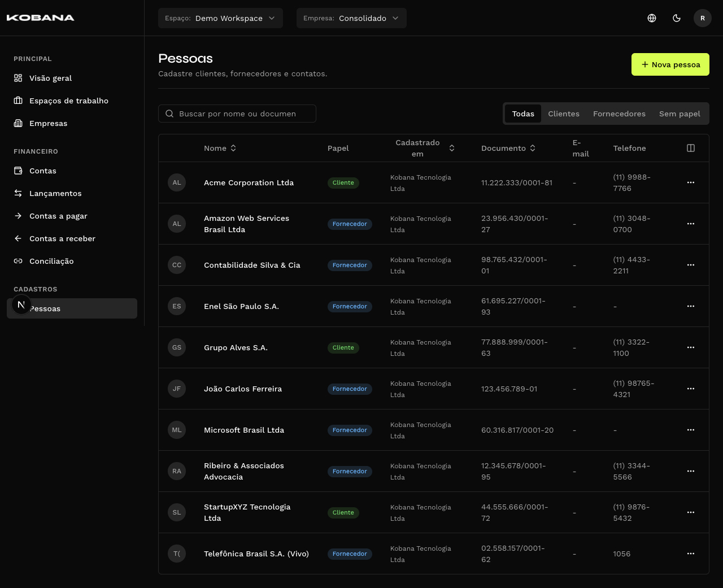
Task: Sort table by Nome column
Action: (x=220, y=148)
